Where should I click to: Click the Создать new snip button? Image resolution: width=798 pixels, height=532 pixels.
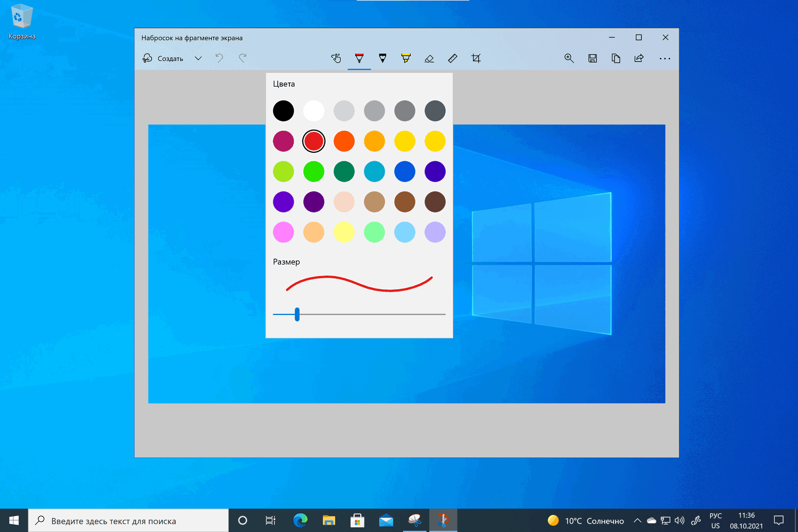pos(163,59)
